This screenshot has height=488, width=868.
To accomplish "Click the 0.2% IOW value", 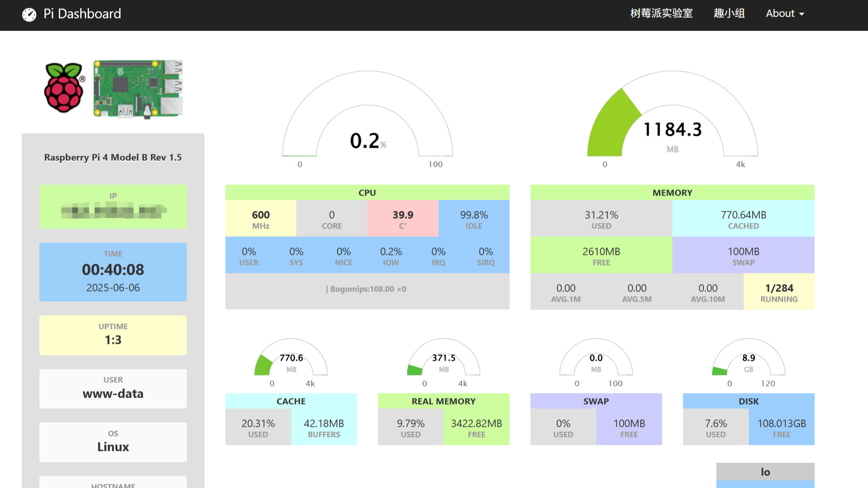I will [391, 255].
